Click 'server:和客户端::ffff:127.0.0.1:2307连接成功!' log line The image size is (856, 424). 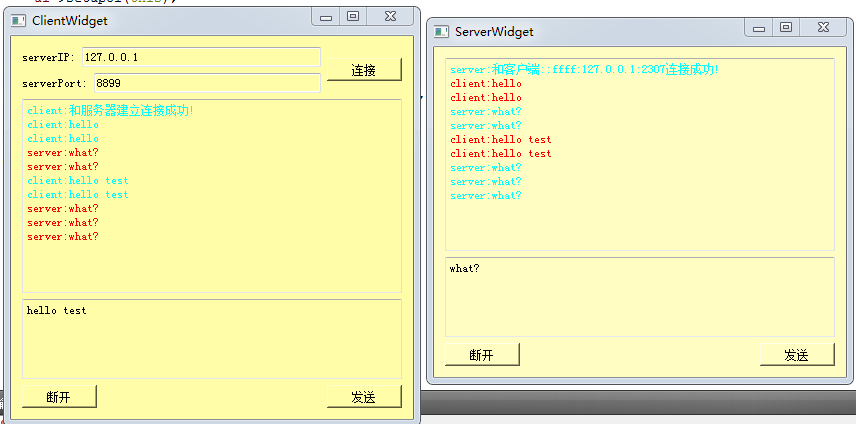pos(584,69)
